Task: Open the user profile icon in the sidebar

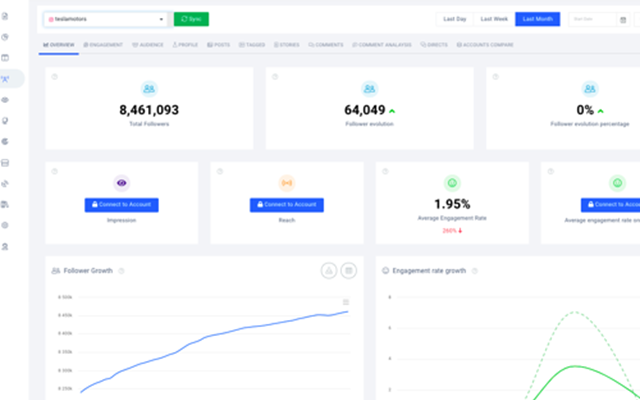Action: (x=5, y=247)
